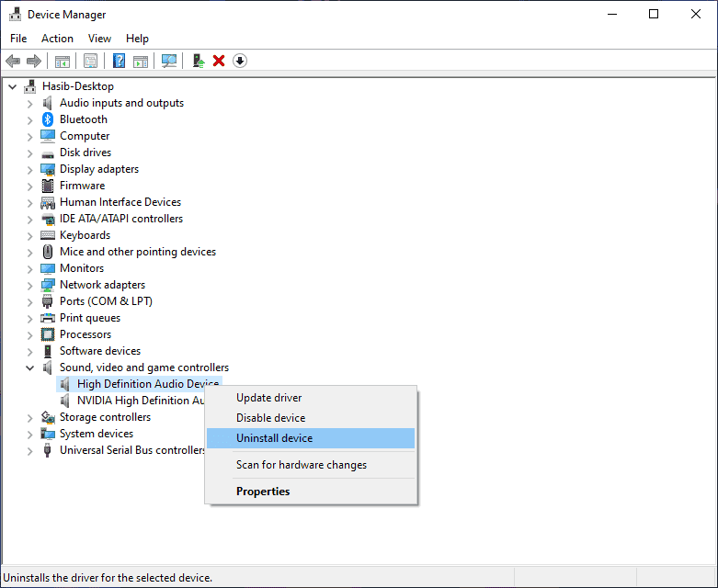Click the Update device driver toolbar icon
Viewport: 718px width, 588px height.
tap(198, 61)
